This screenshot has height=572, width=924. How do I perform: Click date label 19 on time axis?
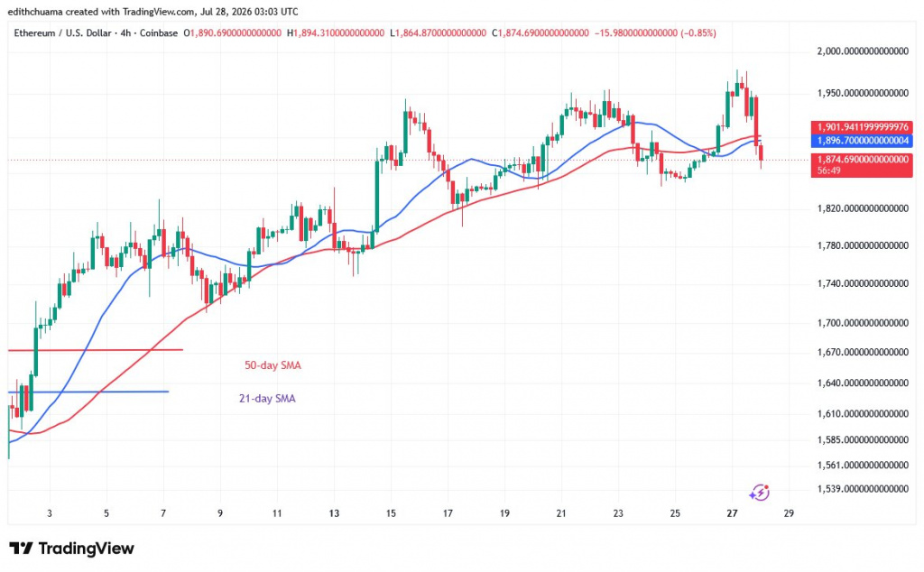(504, 513)
